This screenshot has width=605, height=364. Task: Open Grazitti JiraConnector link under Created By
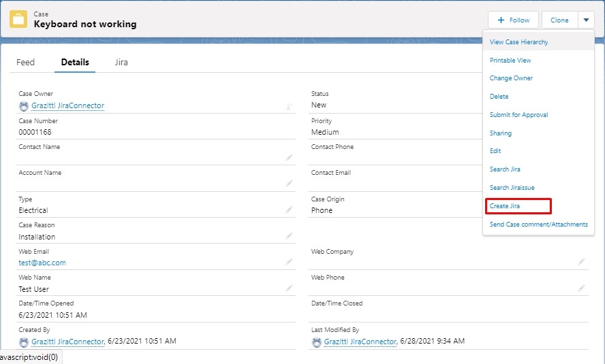pyautogui.click(x=68, y=342)
